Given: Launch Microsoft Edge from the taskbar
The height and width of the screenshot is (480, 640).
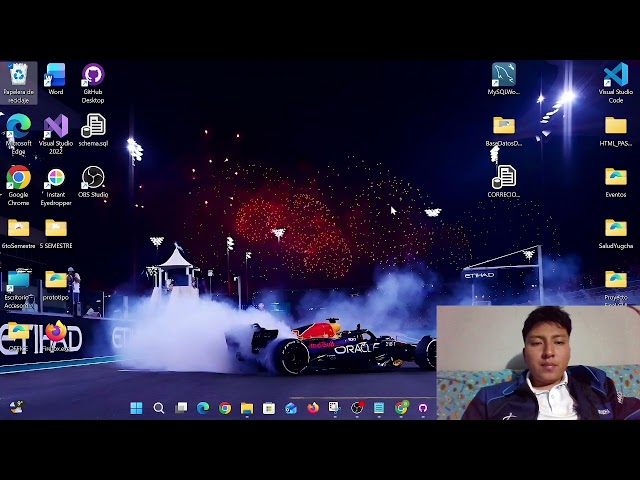Looking at the screenshot, I should pos(203,408).
